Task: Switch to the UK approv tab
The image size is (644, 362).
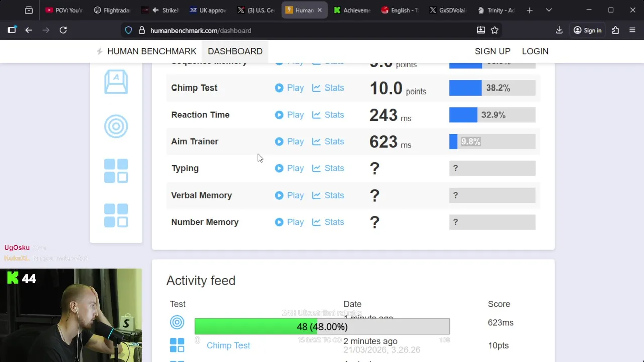Action: coord(208,10)
